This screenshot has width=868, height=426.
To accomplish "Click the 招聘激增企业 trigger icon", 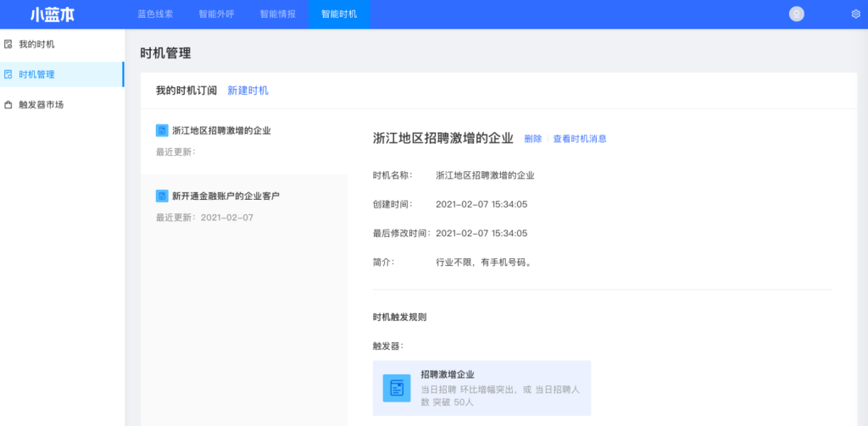I will point(396,388).
